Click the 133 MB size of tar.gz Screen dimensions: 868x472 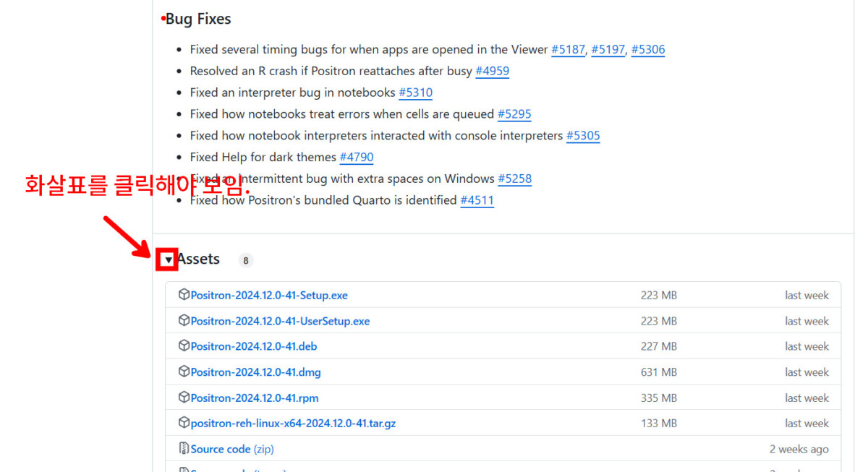point(659,424)
